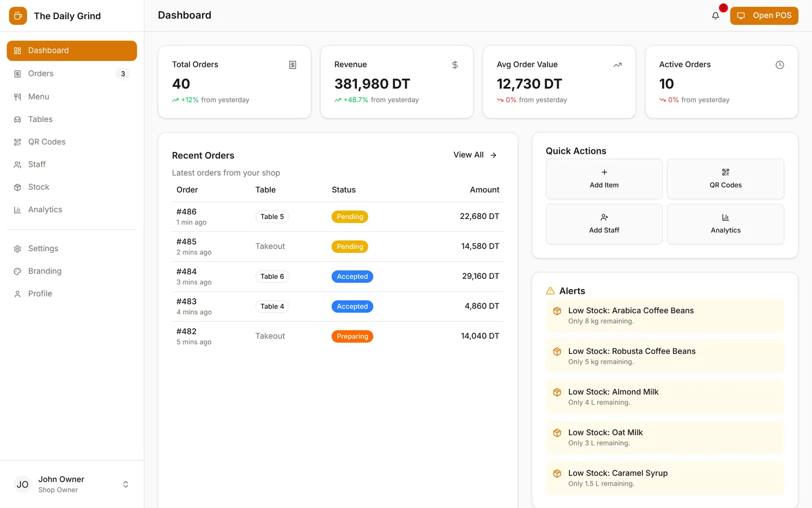This screenshot has width=812, height=508.
Task: Navigate to Tables in the sidebar
Action: [x=72, y=119]
